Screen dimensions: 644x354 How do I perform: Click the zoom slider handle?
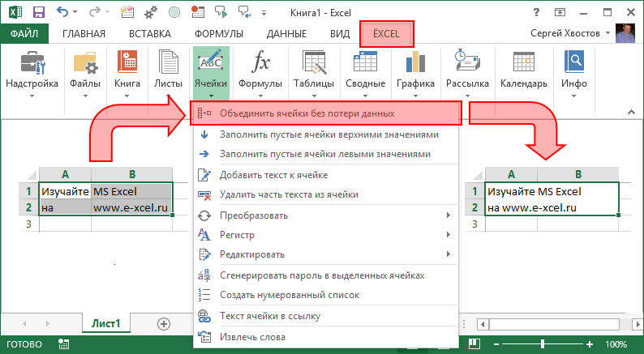pyautogui.click(x=543, y=344)
